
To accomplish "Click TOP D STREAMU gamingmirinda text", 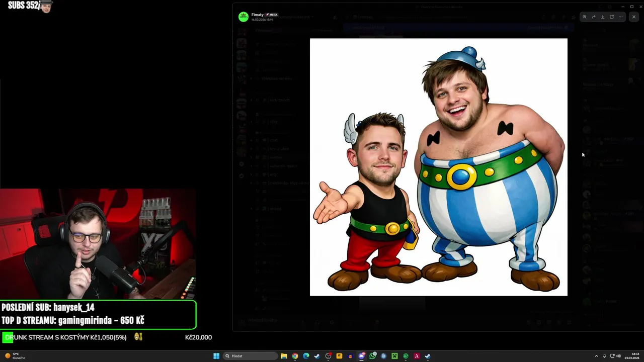I will coord(73,320).
